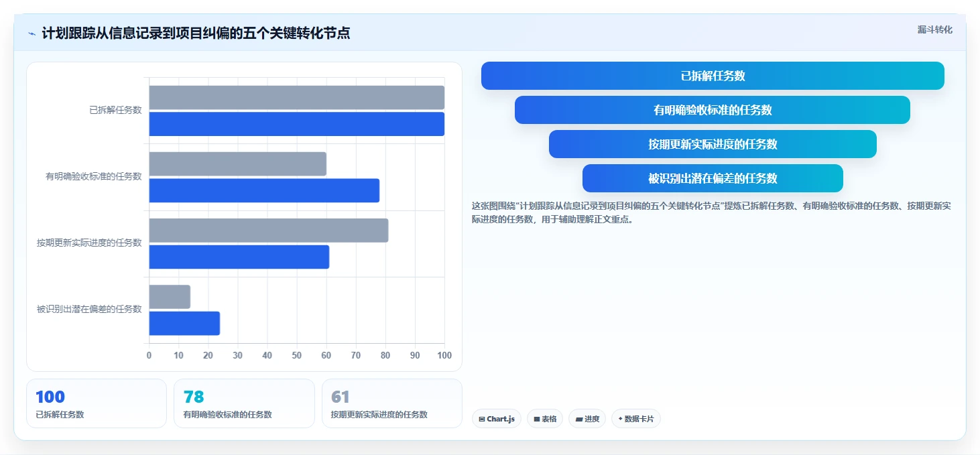
Task: Select the 被识别出潜在偏差的任务数 funnel stage bar
Action: (713, 178)
